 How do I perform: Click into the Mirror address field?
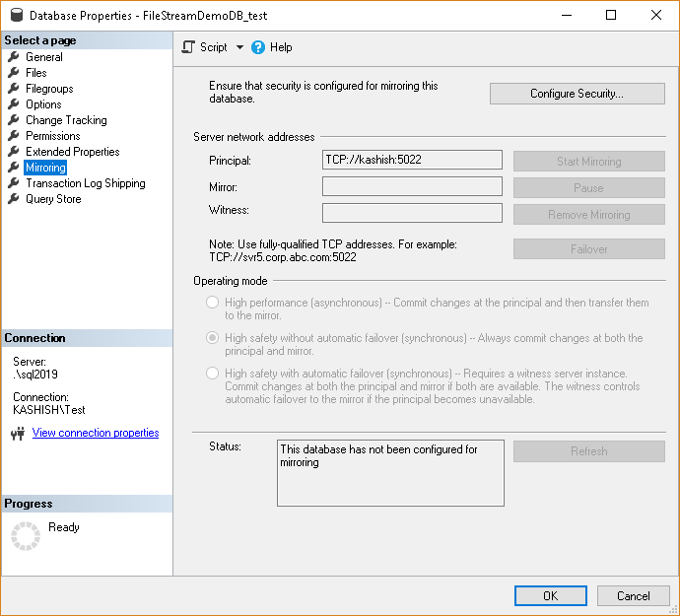pos(412,186)
